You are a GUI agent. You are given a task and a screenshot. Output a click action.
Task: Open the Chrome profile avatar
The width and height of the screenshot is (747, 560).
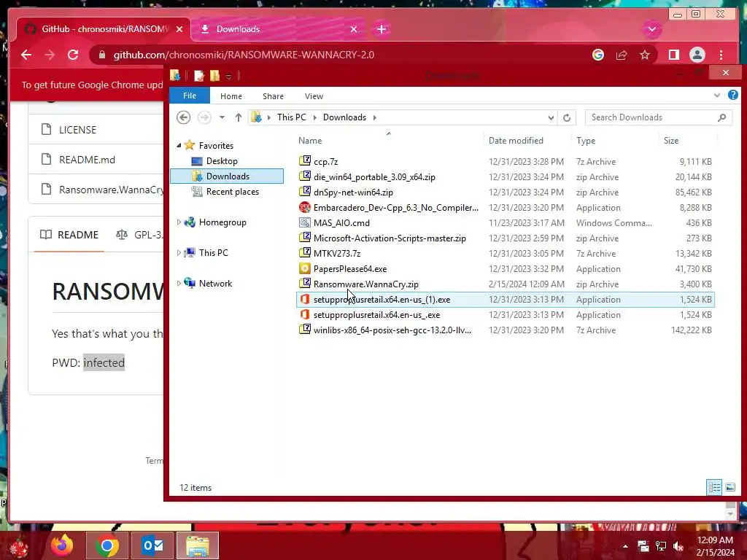pos(697,55)
